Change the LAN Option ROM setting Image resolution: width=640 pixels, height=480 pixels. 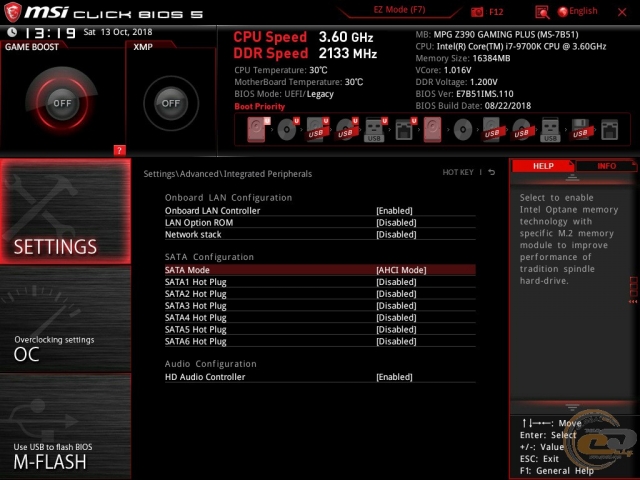(x=320, y=222)
